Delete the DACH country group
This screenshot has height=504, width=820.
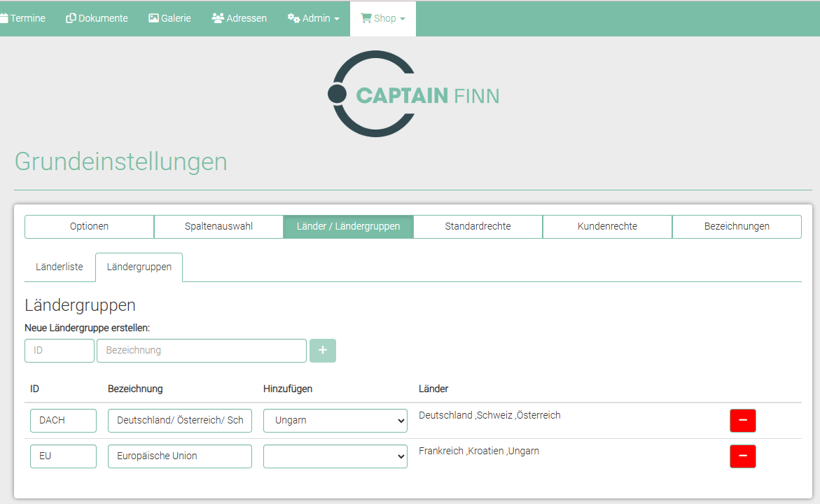point(742,421)
